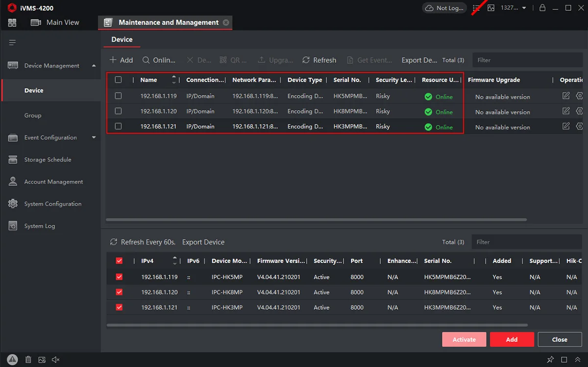Uncheck select-all in online devices table

[119, 261]
